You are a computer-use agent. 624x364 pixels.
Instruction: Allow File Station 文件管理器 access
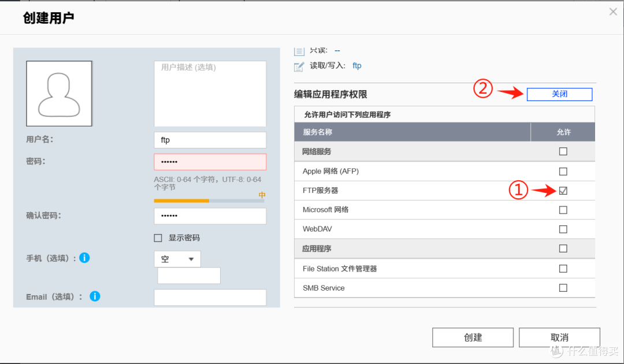click(x=563, y=269)
